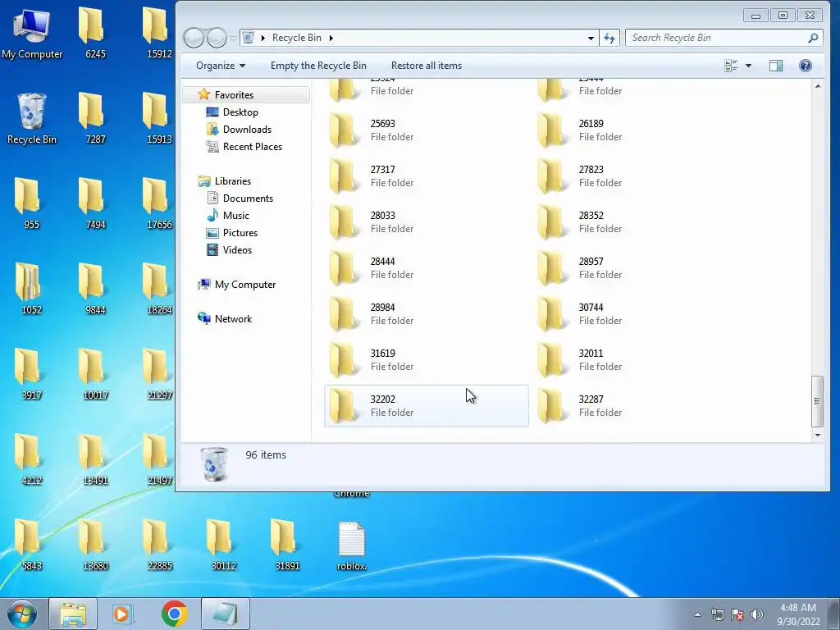Click the forward navigation button

(217, 38)
